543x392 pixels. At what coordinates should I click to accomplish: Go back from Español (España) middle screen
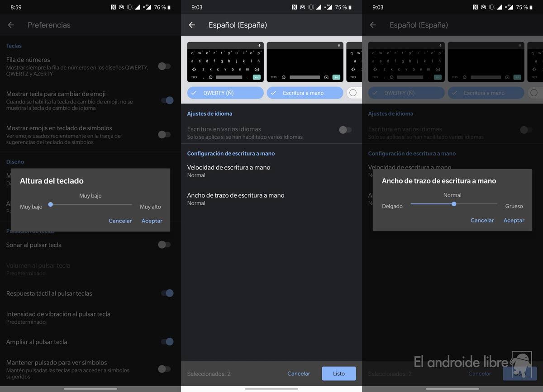point(192,25)
